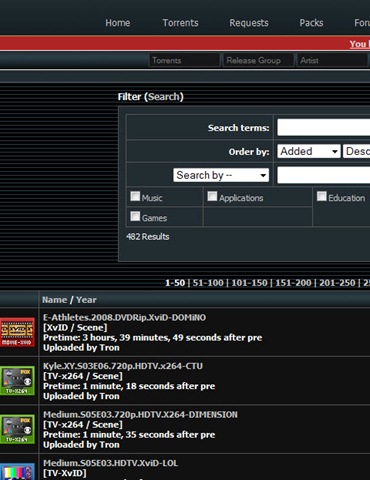Screen dimensions: 370x480
Task: Click the TV-x264 category icon for Kyle.XY
Action: click(17, 381)
